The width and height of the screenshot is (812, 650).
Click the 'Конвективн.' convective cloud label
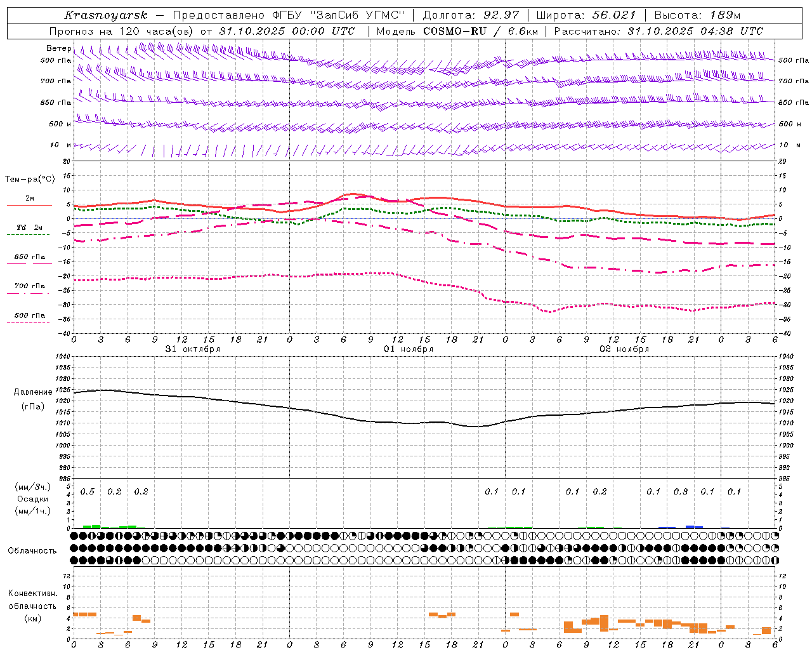pyautogui.click(x=32, y=594)
